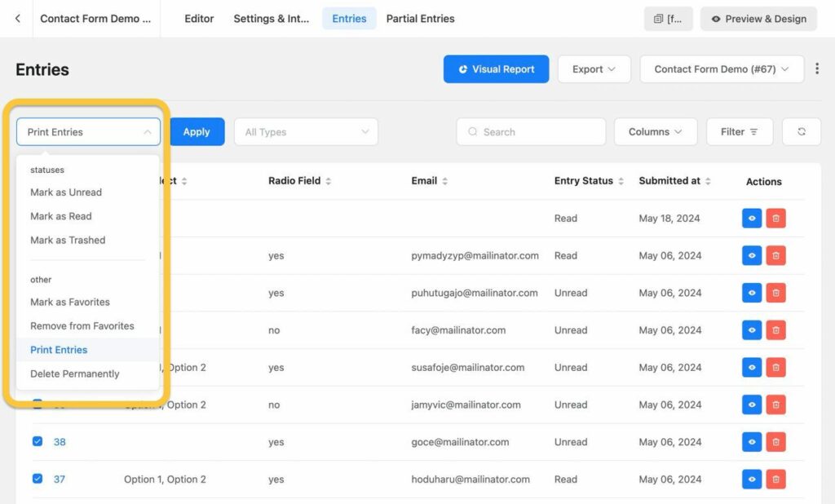Image resolution: width=835 pixels, height=504 pixels.
Task: View the goce@mailinator.com entry
Action: pyautogui.click(x=751, y=442)
